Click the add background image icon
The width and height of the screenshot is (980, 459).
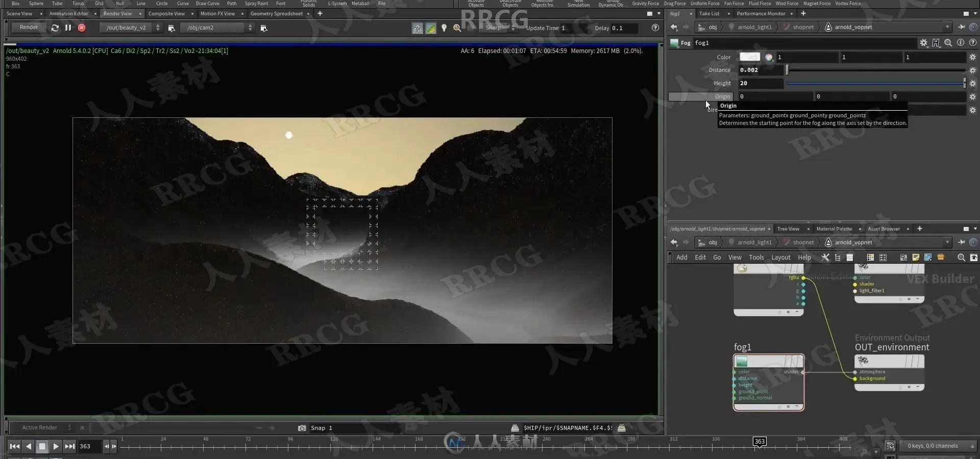coord(928,258)
